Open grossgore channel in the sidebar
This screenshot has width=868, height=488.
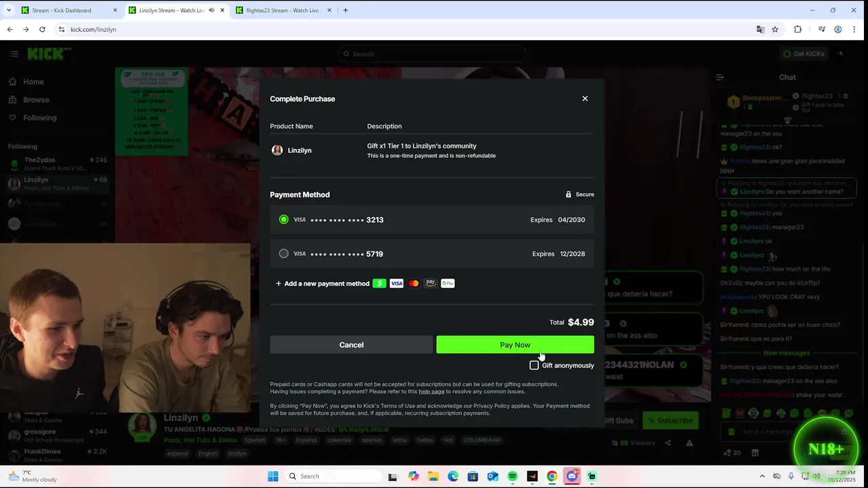coord(57,435)
